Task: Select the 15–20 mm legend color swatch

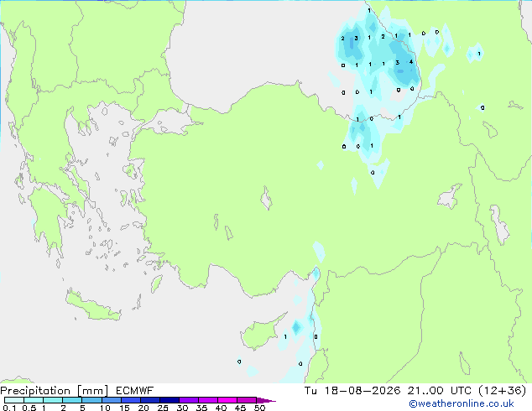Action: click(x=131, y=400)
